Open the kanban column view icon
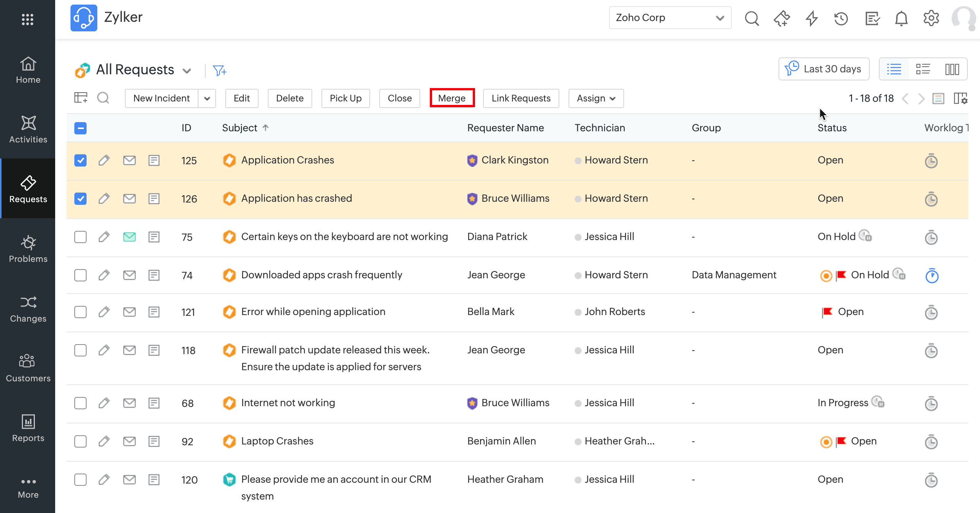980x513 pixels. pos(952,69)
